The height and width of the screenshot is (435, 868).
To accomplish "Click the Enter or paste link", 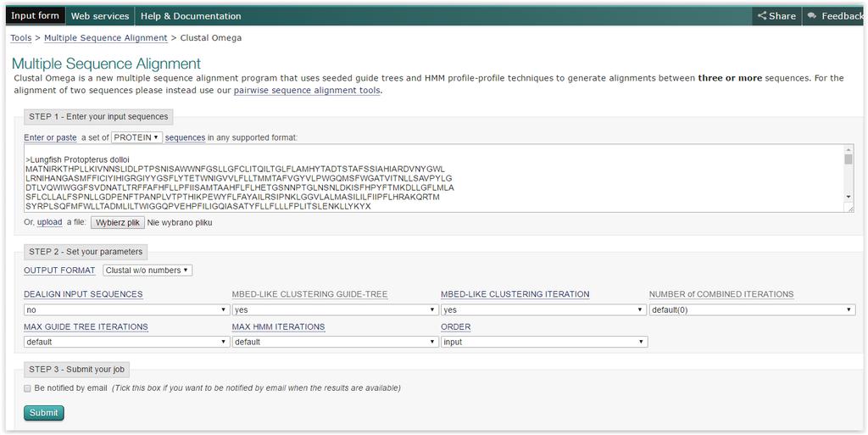I will 50,137.
